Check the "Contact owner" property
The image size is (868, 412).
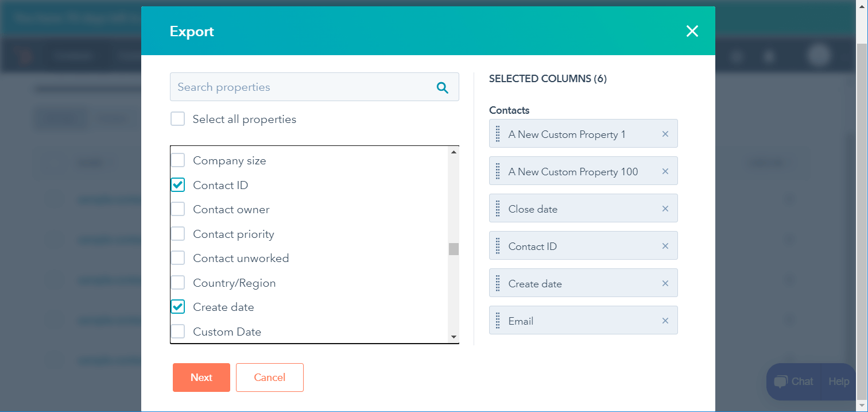pyautogui.click(x=178, y=209)
